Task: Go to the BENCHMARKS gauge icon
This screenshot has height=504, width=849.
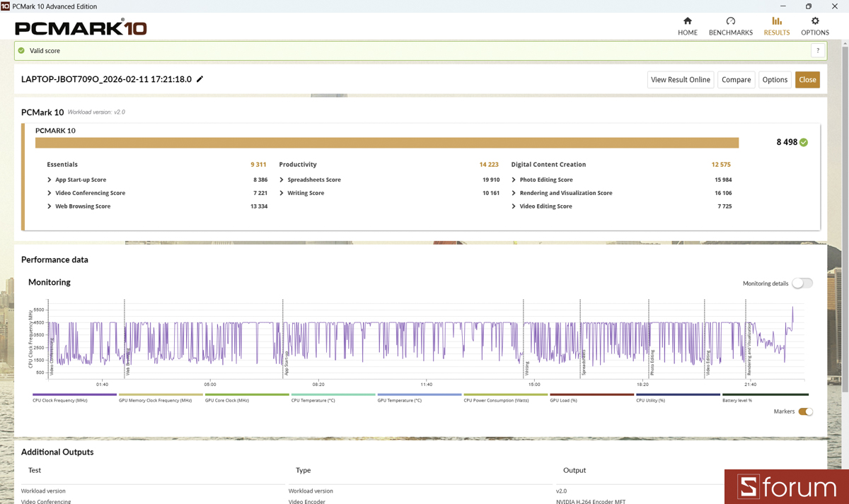Action: point(730,21)
